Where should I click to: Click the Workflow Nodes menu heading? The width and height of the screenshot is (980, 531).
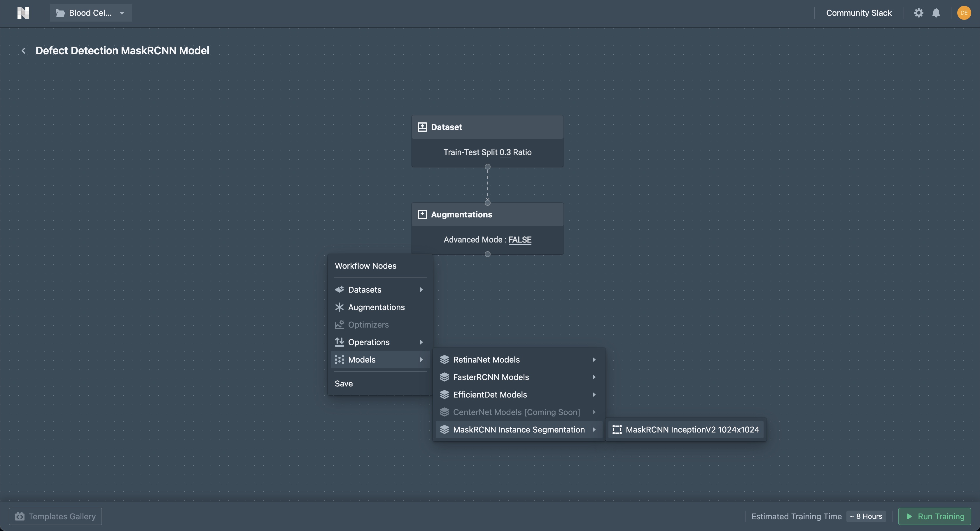[x=365, y=266]
